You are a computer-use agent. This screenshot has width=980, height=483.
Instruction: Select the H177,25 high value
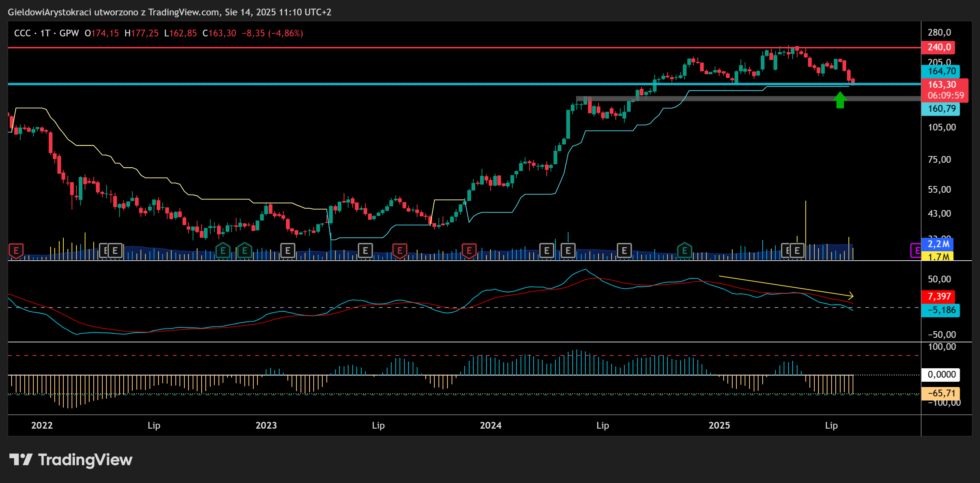click(142, 33)
